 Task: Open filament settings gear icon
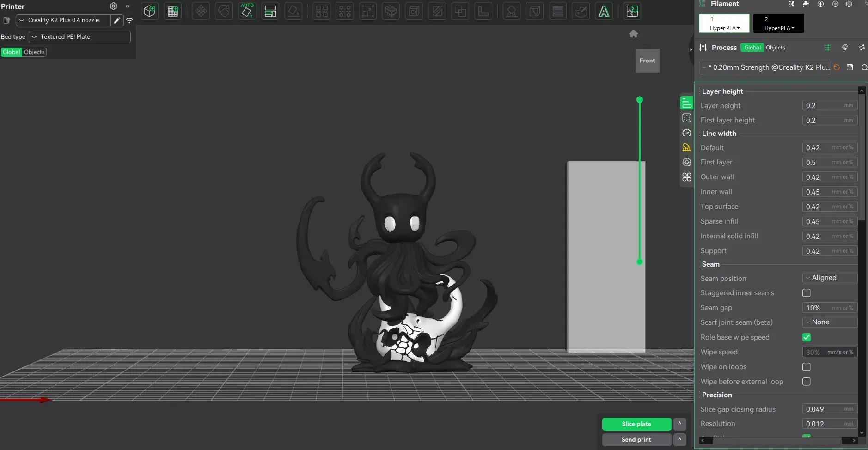coord(849,4)
